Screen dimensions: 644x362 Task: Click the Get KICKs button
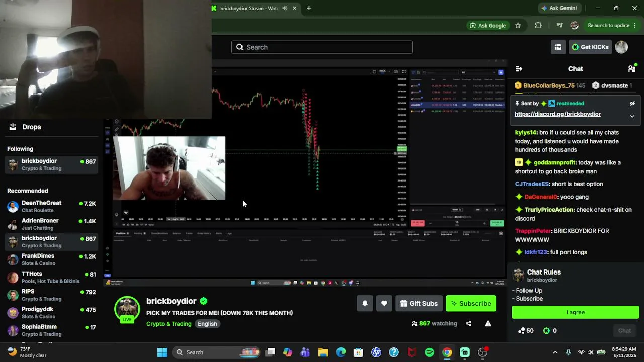[x=590, y=47]
